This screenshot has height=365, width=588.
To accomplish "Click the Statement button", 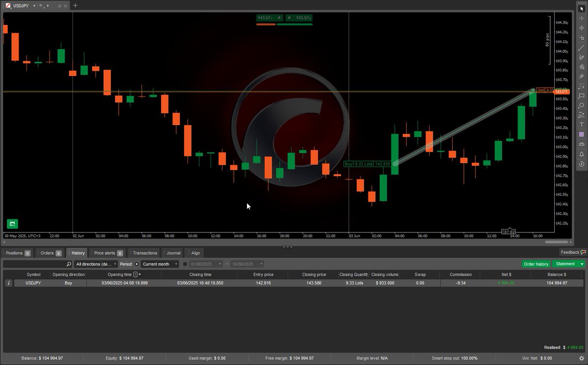I will tap(565, 264).
